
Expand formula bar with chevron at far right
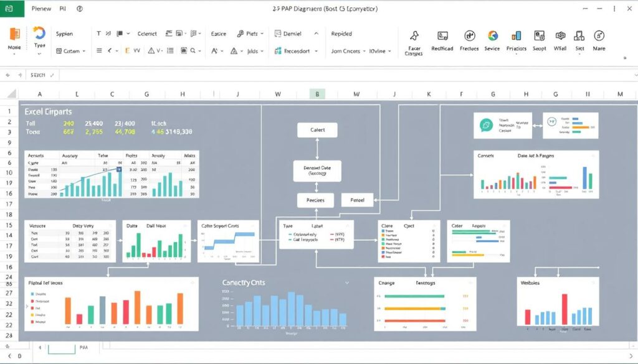coord(635,75)
